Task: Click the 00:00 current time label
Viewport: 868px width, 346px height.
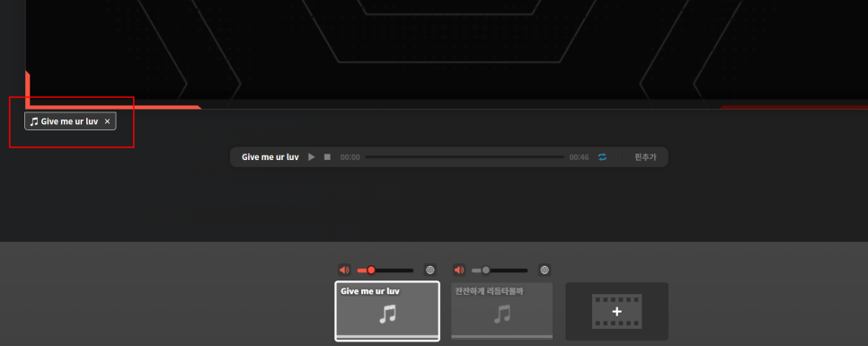Action: [x=350, y=157]
